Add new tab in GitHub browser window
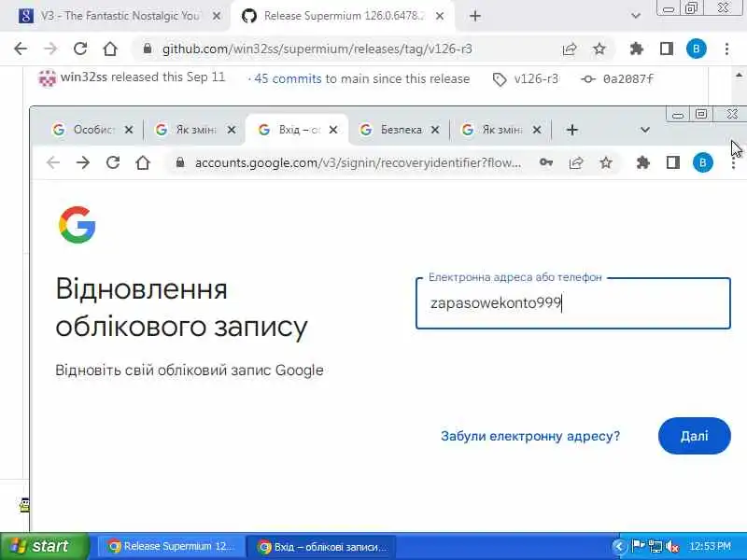 pos(475,16)
